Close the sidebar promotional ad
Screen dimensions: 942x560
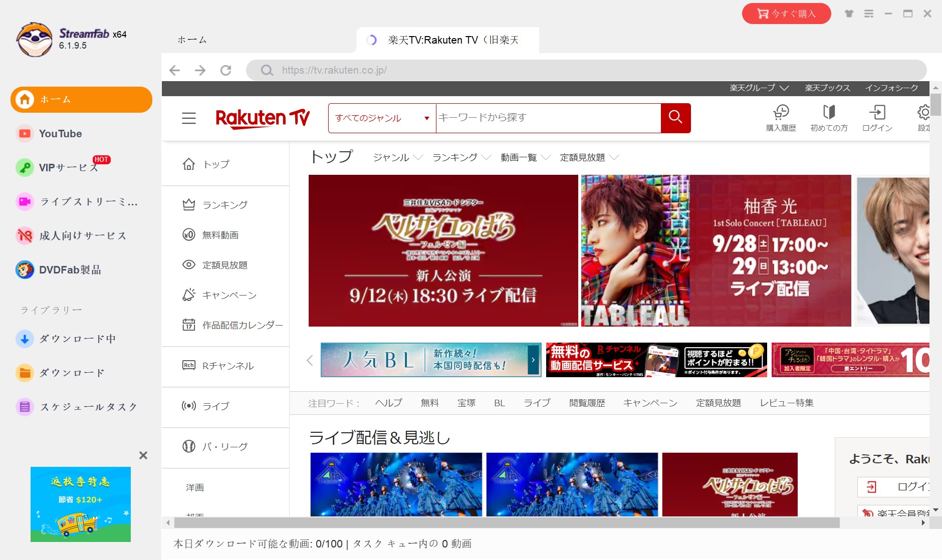click(x=143, y=455)
